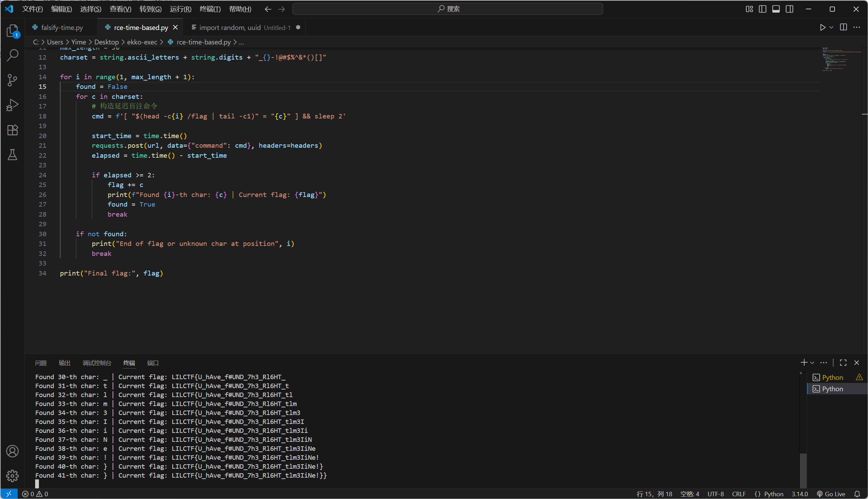Click the search command center box
Viewport: 868px width, 499px height.
(447, 9)
